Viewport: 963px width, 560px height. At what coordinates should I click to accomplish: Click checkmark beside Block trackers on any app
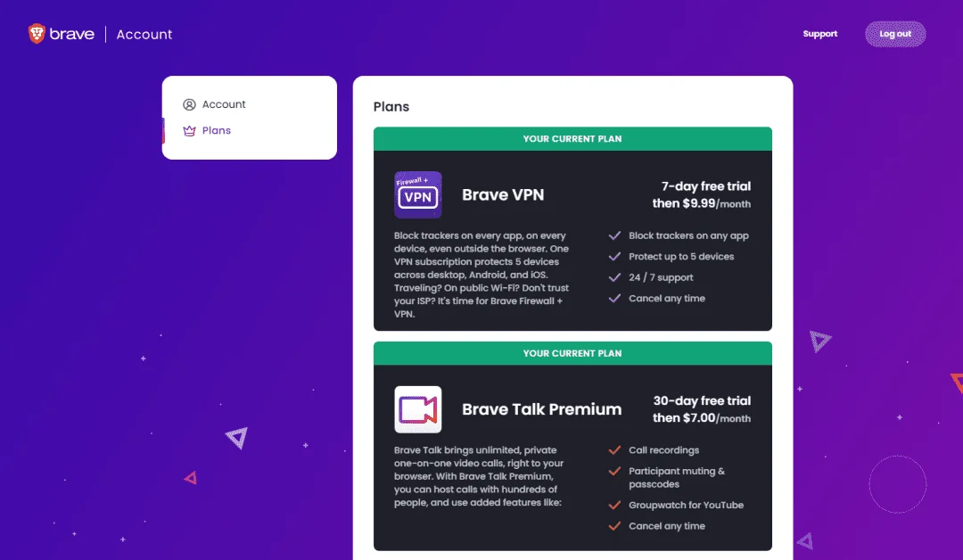614,235
